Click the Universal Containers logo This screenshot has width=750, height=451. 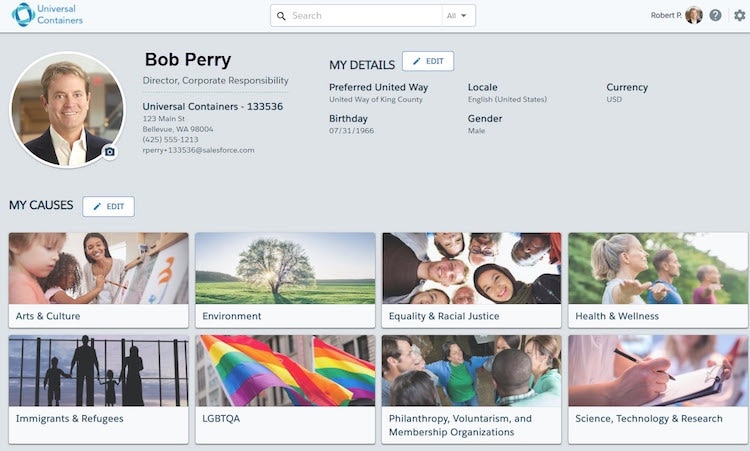[x=47, y=15]
